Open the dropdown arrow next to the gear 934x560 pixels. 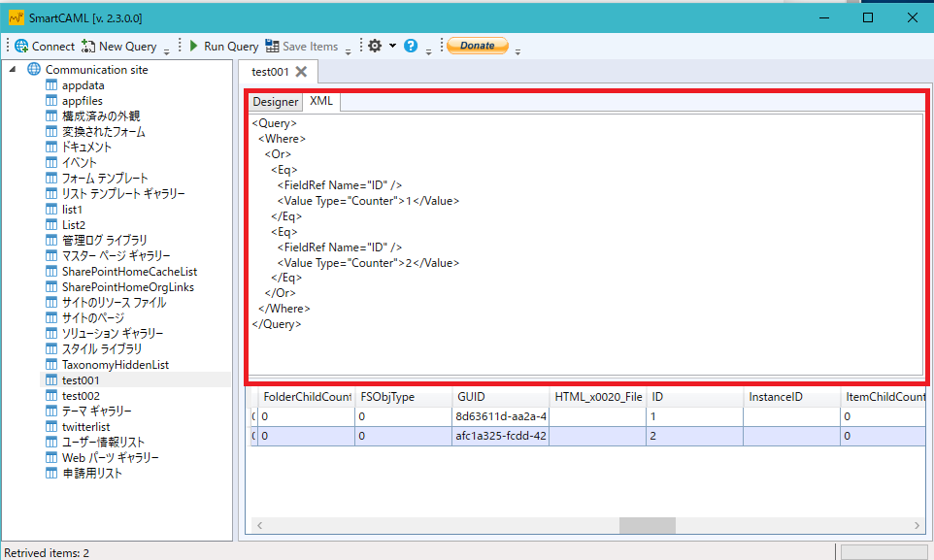pos(392,46)
